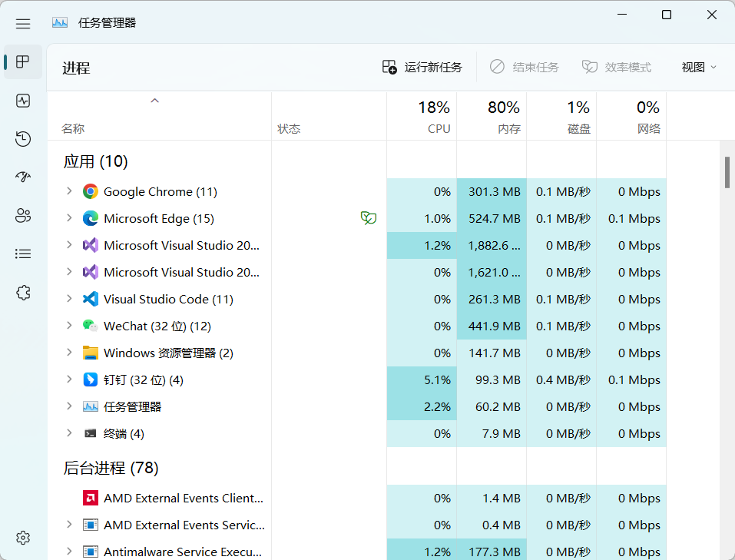The image size is (735, 560).
Task: Expand the 1,621.0 MB Visual Studio group
Action: point(69,272)
